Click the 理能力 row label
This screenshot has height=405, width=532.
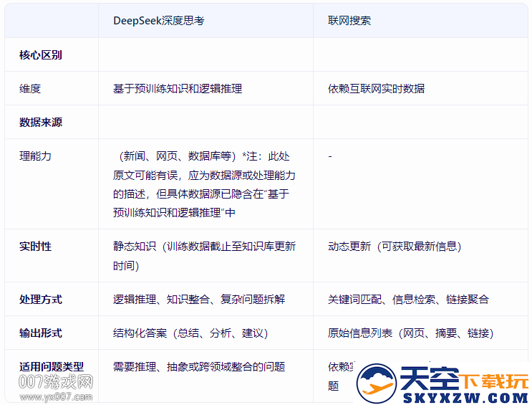pyautogui.click(x=35, y=156)
